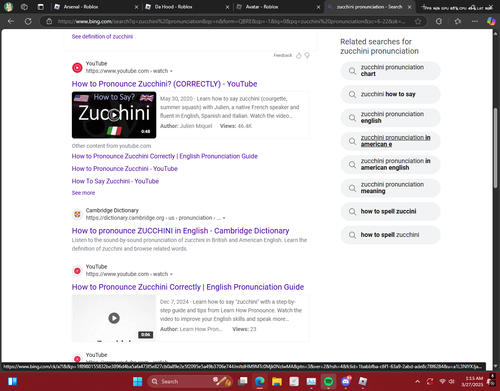Open the volume control in tray
This screenshot has height=391, width=500.
452,381
